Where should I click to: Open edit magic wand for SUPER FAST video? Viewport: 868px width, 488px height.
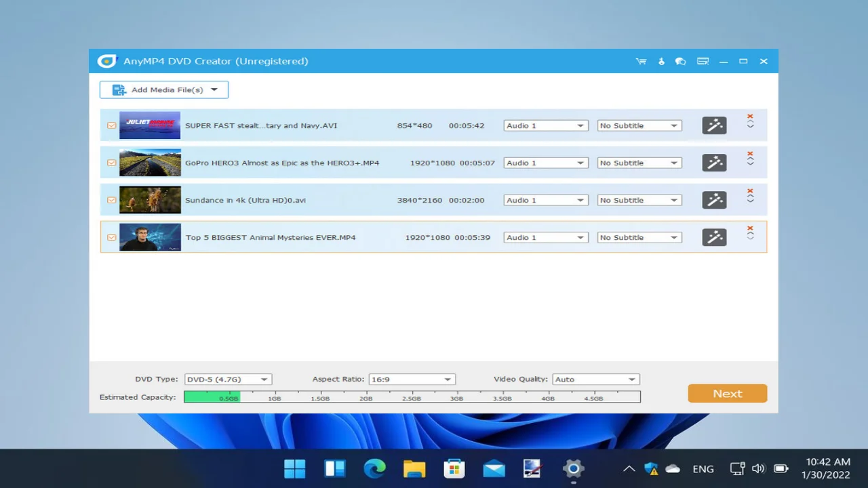click(x=714, y=125)
